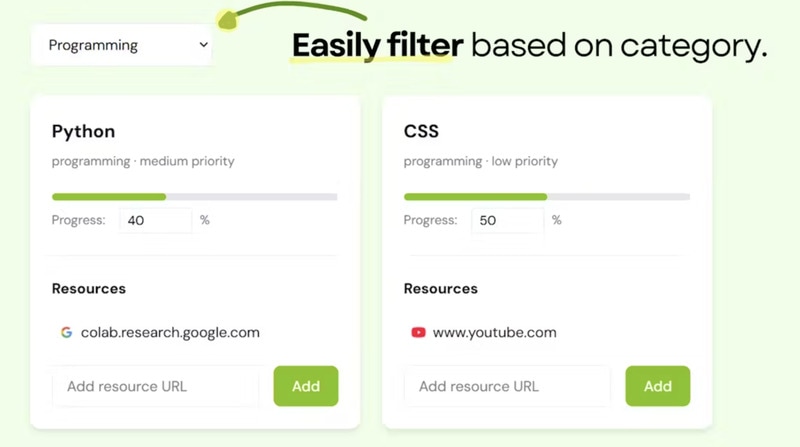Open the Programming category dropdown
This screenshot has height=447, width=800.
(x=121, y=45)
